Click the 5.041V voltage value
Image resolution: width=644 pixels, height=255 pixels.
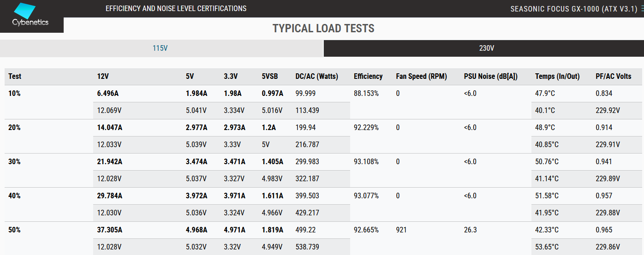(196, 111)
